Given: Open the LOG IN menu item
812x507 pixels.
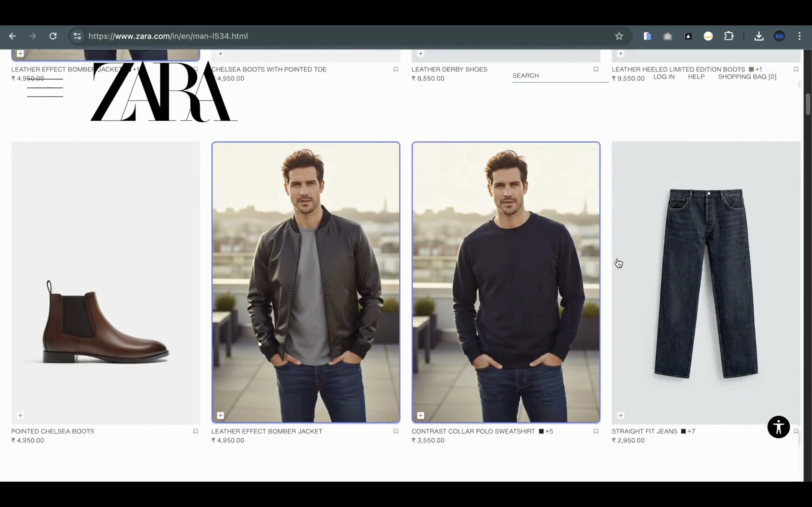Looking at the screenshot, I should [664, 77].
